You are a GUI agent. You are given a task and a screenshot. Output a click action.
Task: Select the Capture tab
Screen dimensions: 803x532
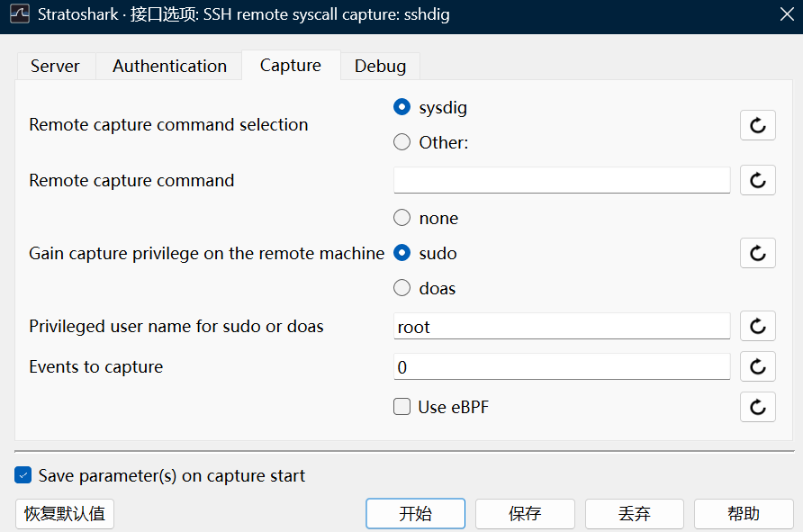(291, 65)
